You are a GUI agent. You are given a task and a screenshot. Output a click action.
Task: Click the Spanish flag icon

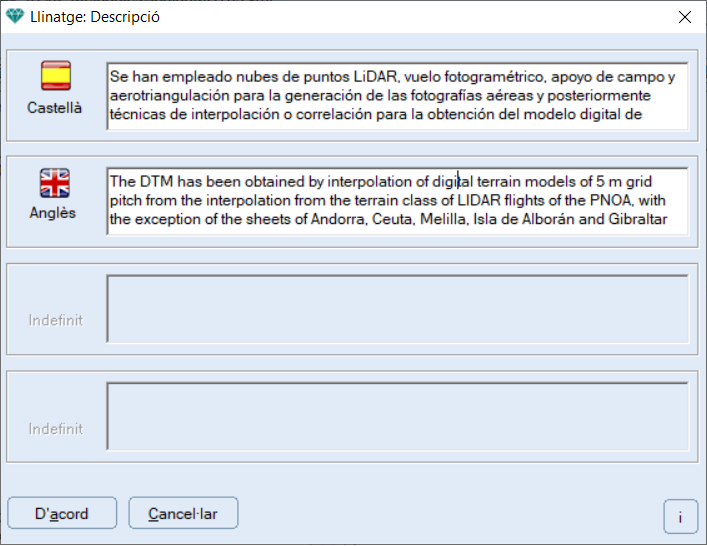(x=56, y=76)
